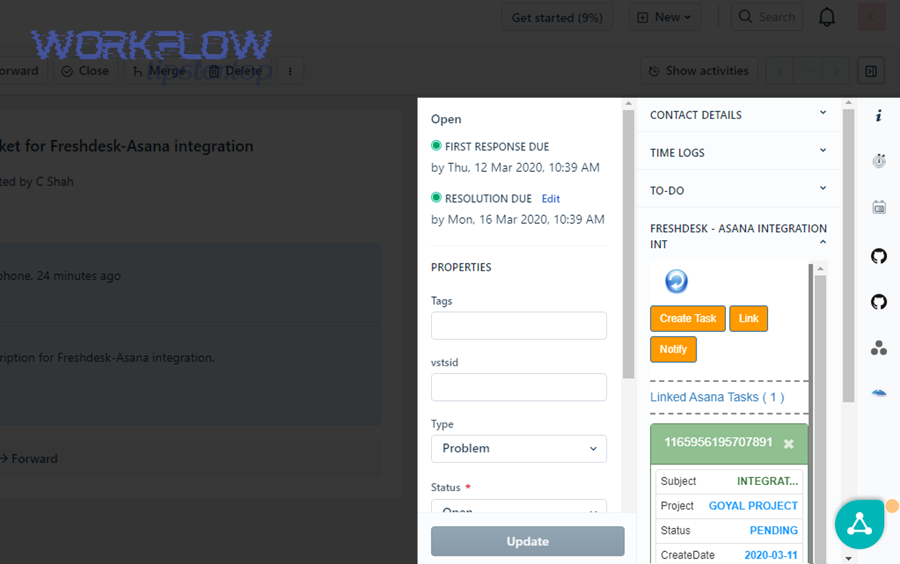
Task: Open the info icon in right sidebar
Action: tap(878, 116)
